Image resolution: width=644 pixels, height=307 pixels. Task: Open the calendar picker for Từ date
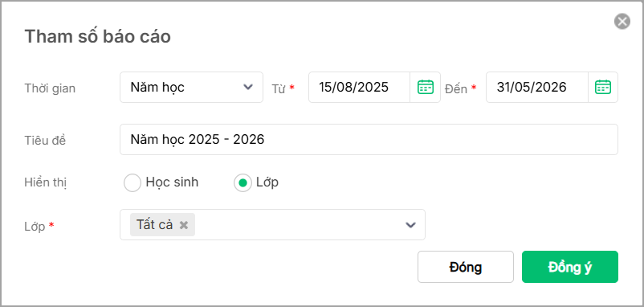(426, 87)
